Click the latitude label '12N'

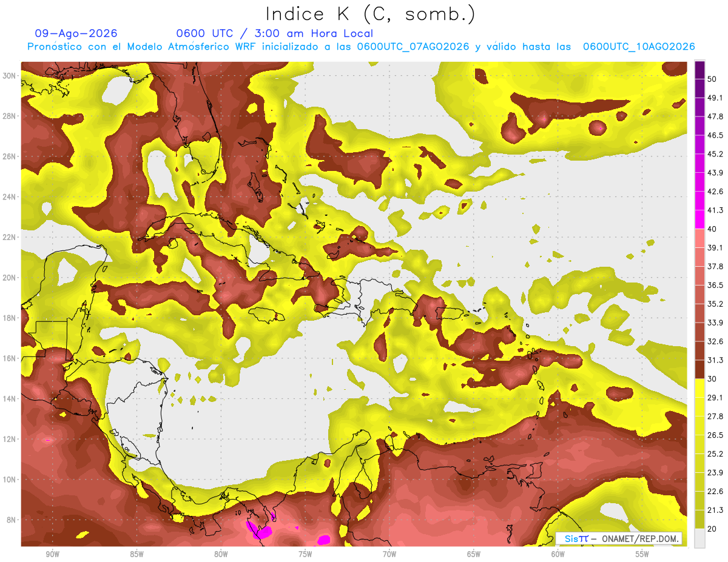[10, 439]
